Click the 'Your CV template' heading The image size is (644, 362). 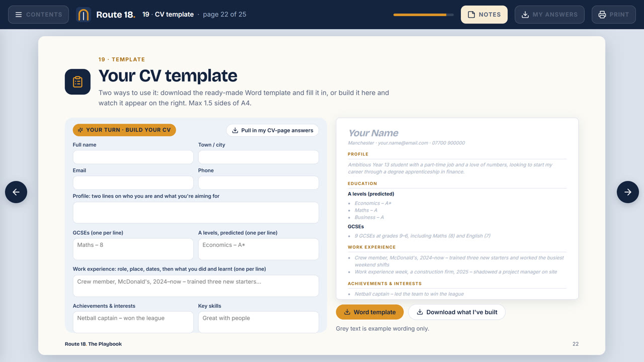click(168, 75)
